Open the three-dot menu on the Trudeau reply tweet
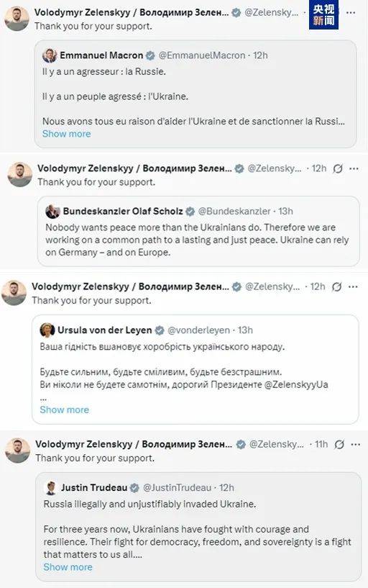 click(x=356, y=444)
